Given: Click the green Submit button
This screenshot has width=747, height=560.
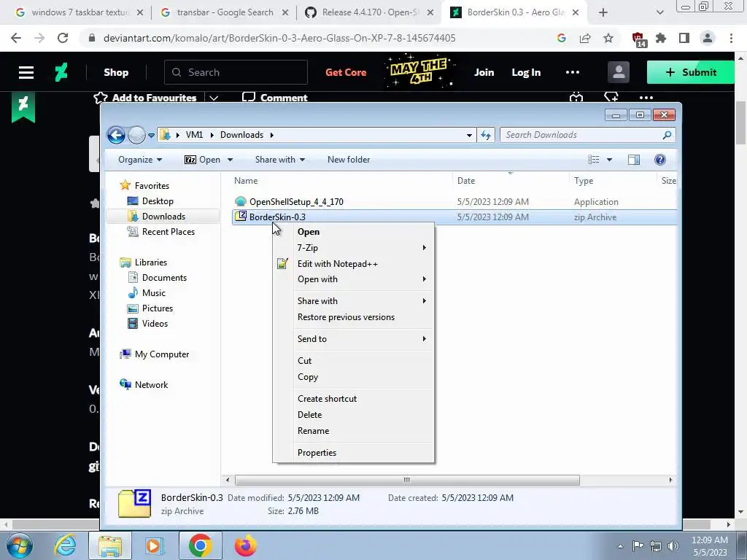Looking at the screenshot, I should [690, 72].
